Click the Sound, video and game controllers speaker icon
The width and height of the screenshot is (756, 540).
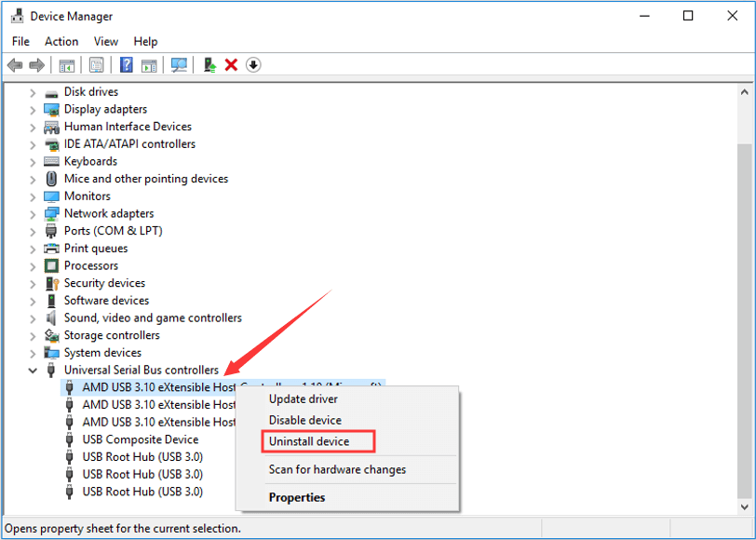[51, 317]
